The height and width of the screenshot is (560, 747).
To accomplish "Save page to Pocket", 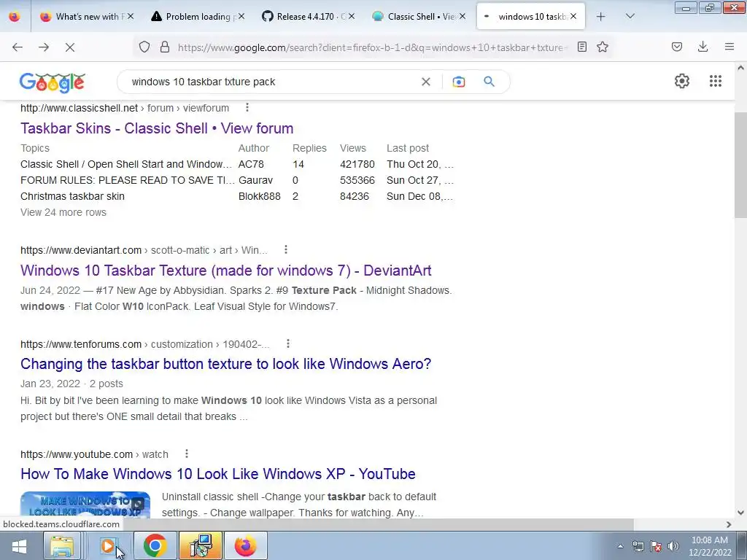I will point(677,47).
